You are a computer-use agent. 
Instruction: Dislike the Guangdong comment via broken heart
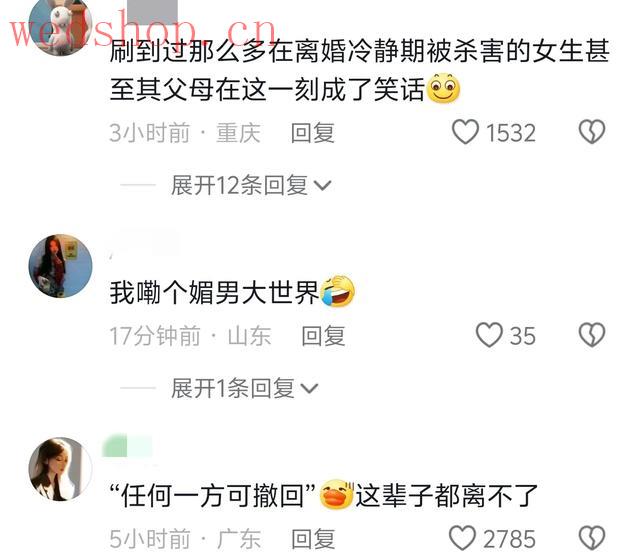click(591, 538)
